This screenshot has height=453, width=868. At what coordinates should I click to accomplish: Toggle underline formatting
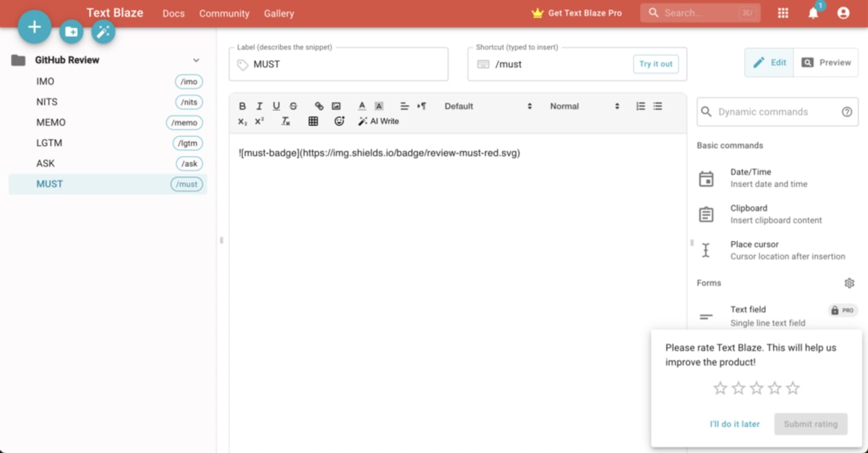point(276,106)
